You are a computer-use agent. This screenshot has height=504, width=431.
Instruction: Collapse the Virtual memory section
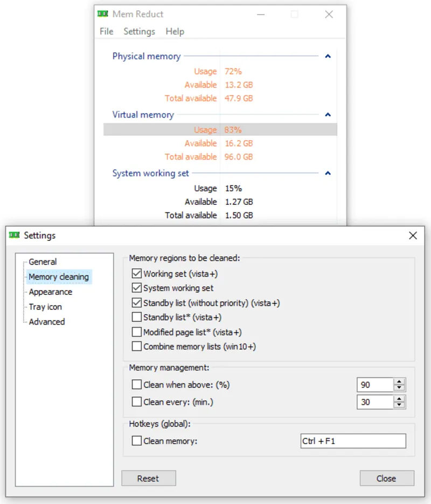point(328,115)
